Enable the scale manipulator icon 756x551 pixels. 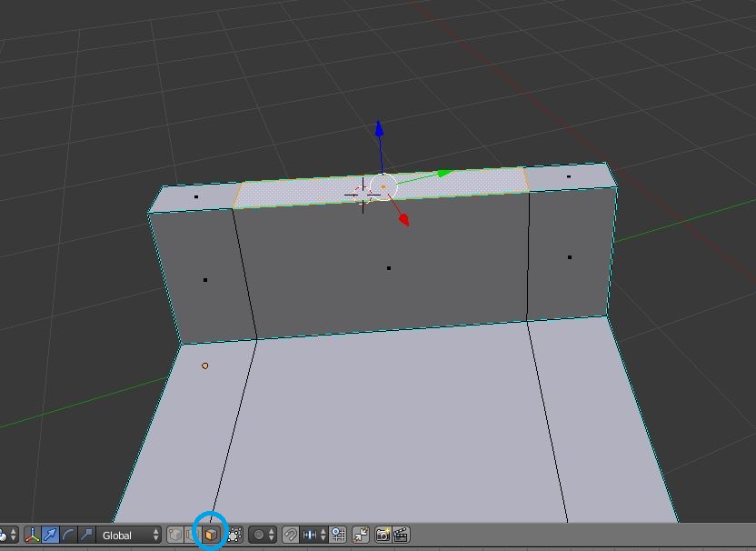85,535
